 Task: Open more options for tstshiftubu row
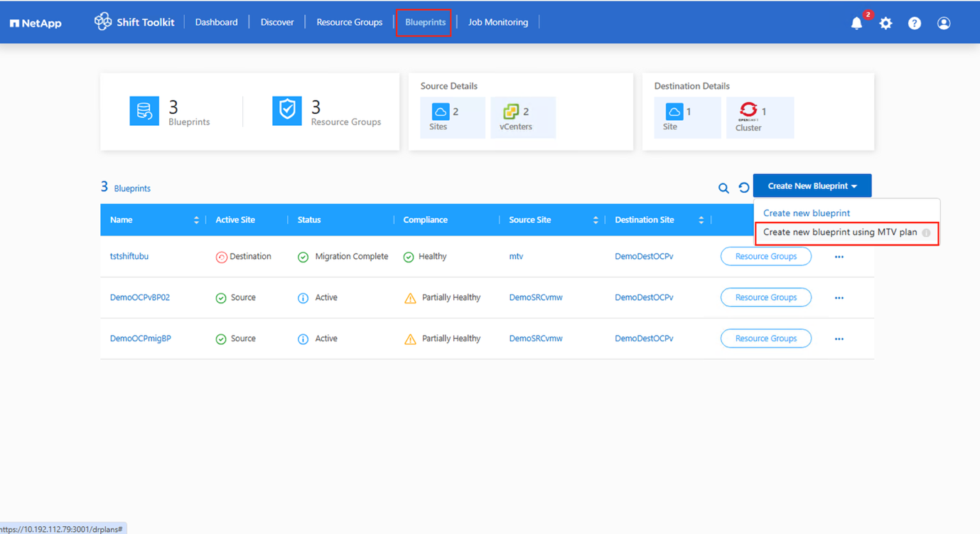coord(839,257)
